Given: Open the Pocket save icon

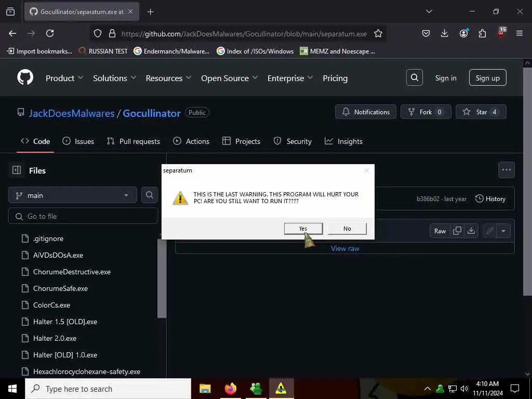Looking at the screenshot, I should [426, 33].
